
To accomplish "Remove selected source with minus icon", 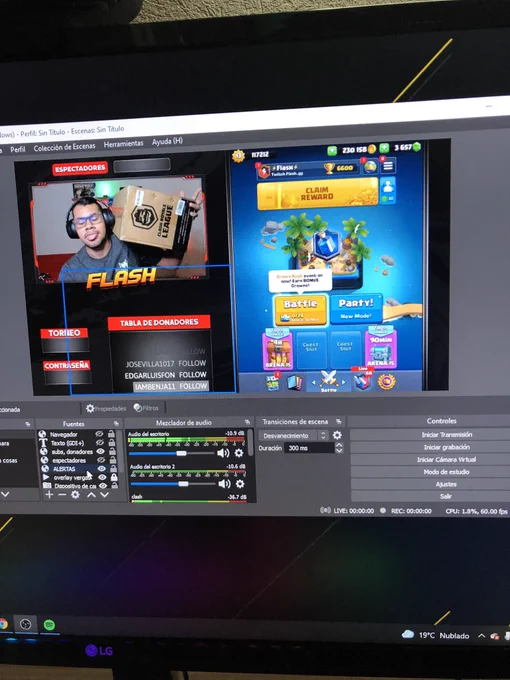I will [x=62, y=495].
